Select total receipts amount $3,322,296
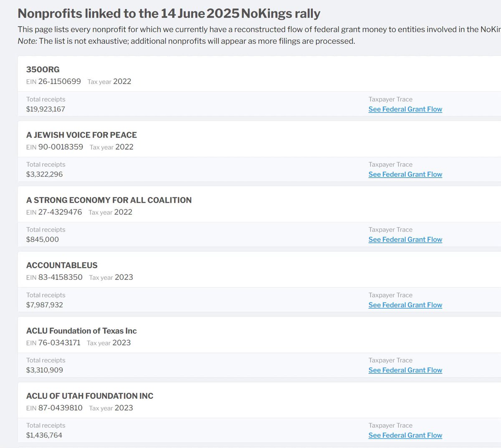This screenshot has width=501, height=448. 44,174
